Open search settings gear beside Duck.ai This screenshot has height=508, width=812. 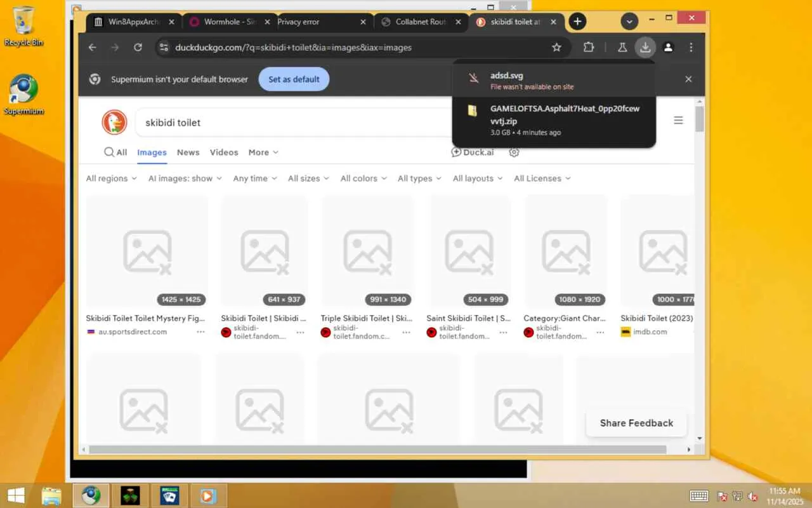click(514, 152)
